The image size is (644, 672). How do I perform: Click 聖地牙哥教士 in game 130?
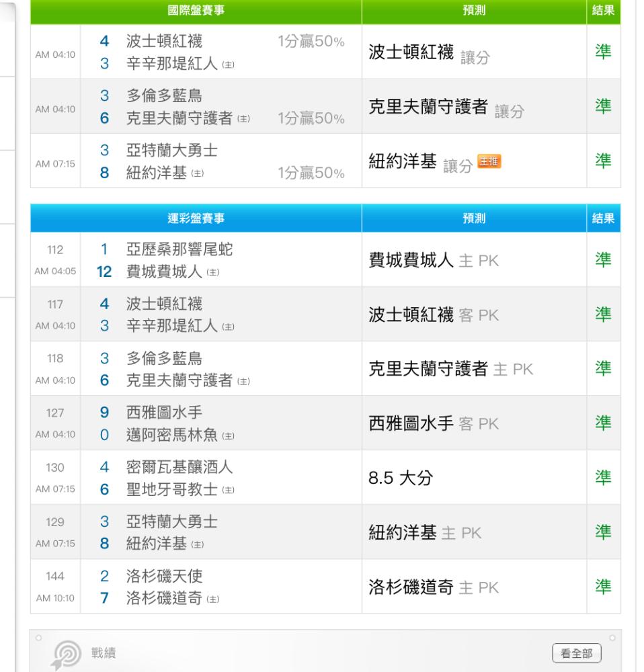coord(172,489)
